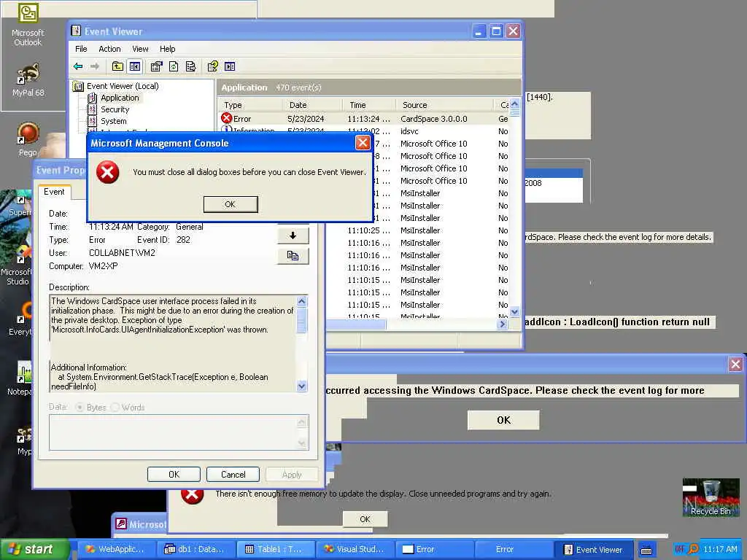Maximize the Event Viewer window
The height and width of the screenshot is (560, 747).
496,31
